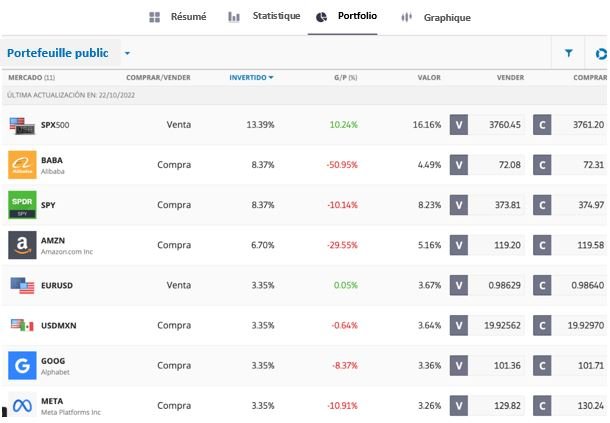
Task: Open the AMZN Amazon logo
Action: (22, 245)
